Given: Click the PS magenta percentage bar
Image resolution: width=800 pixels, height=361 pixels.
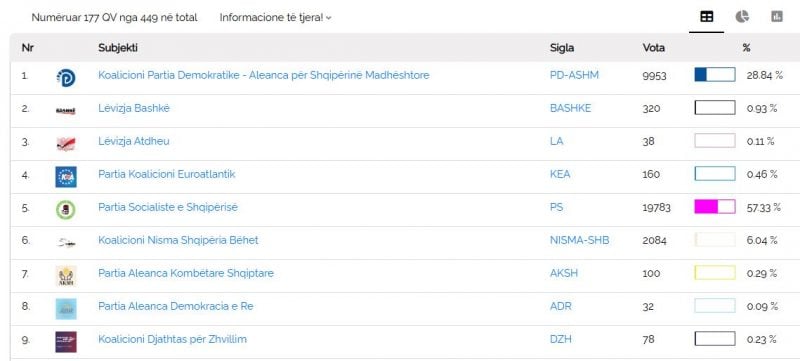Looking at the screenshot, I should [715, 207].
